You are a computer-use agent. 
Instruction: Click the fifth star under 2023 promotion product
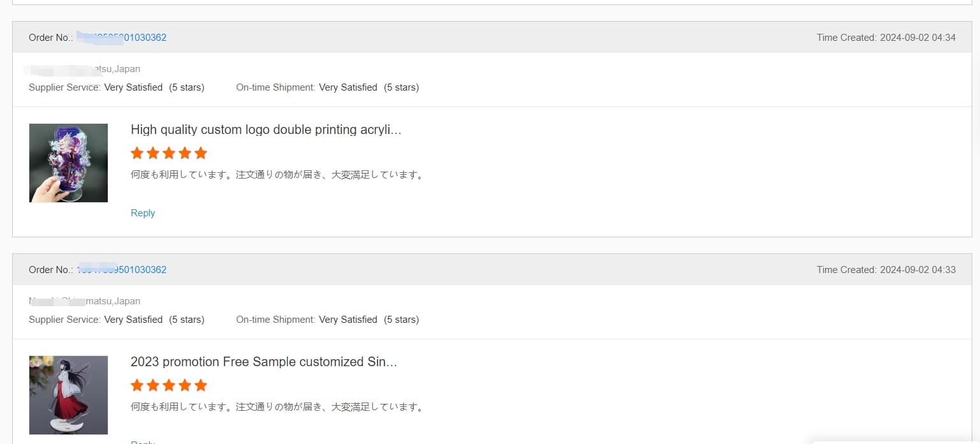(201, 385)
